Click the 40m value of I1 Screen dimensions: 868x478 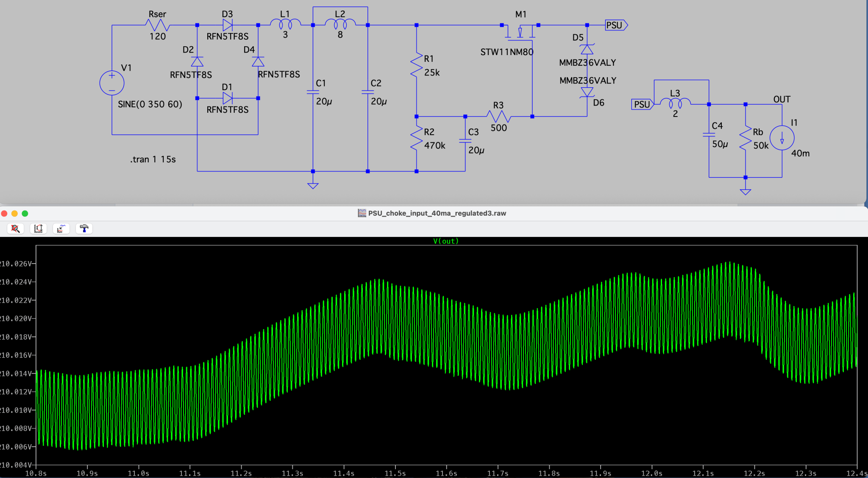tap(800, 153)
